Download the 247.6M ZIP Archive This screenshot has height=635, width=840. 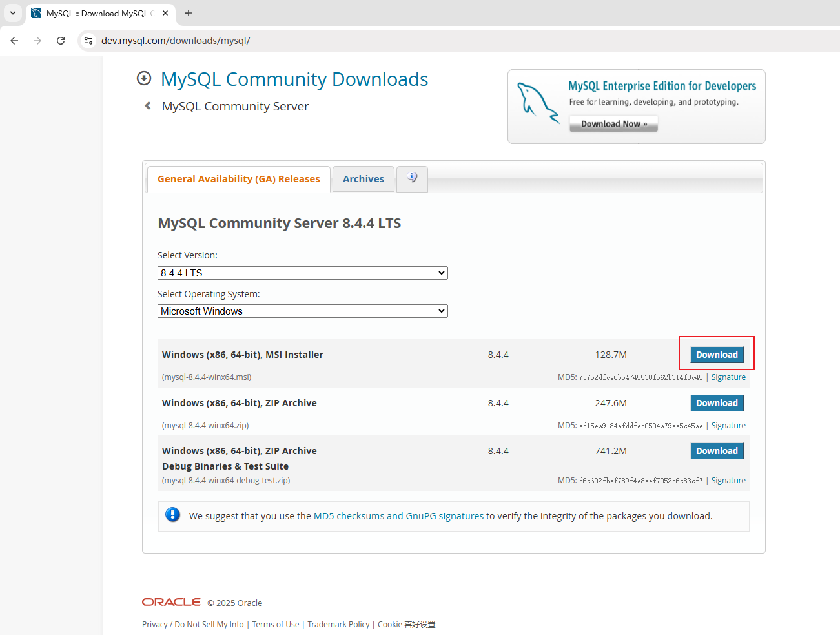tap(717, 403)
